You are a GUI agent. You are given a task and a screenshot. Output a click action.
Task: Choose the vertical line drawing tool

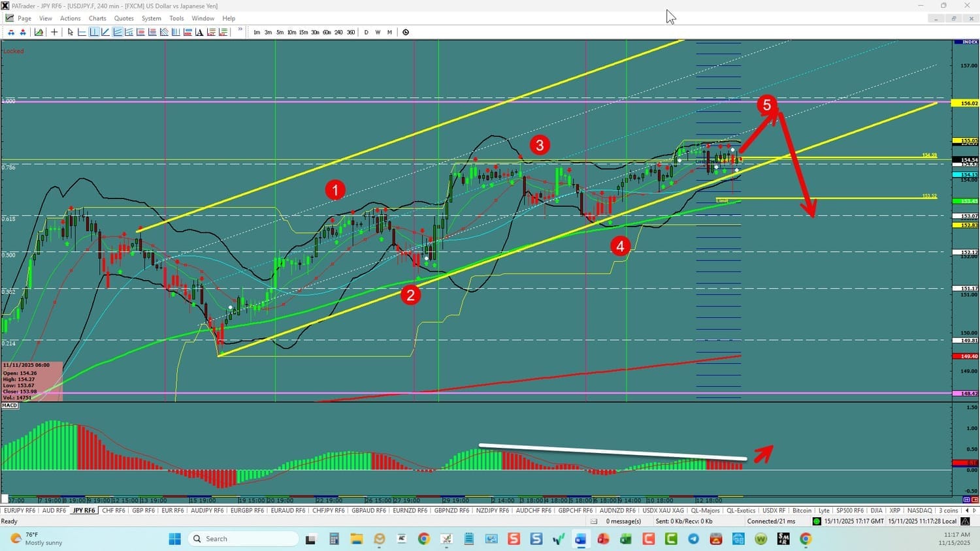pyautogui.click(x=94, y=32)
